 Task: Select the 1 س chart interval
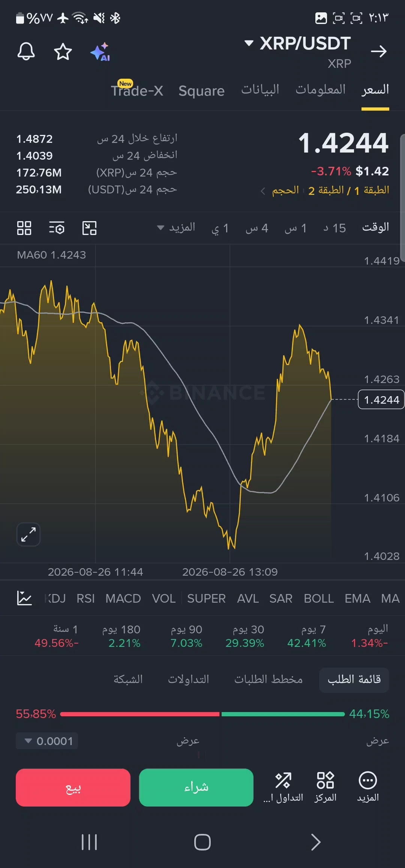coord(295,228)
